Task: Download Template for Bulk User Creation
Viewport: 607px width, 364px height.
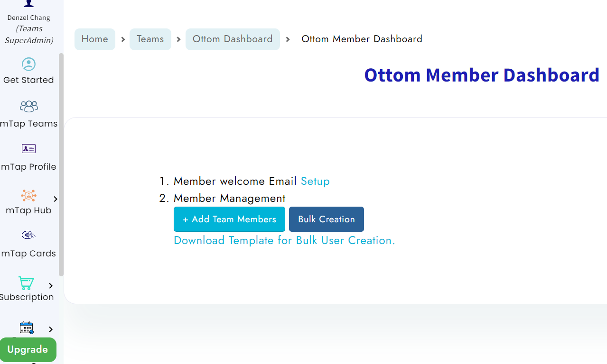Action: tap(284, 240)
